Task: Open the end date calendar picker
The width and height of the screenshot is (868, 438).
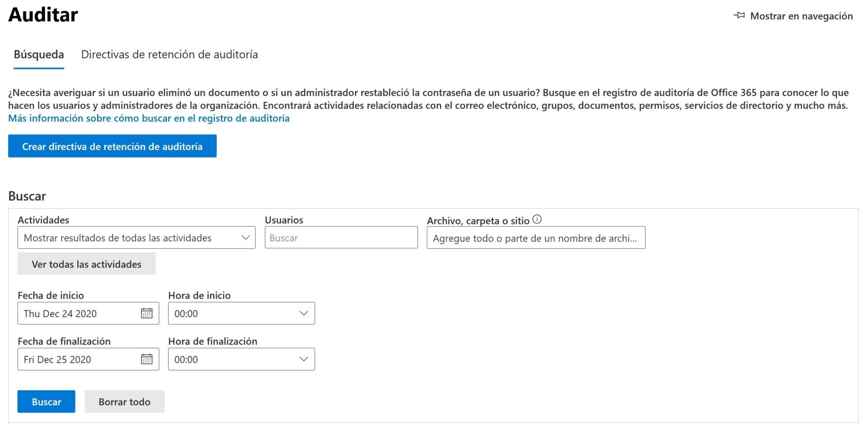Action: pyautogui.click(x=147, y=359)
